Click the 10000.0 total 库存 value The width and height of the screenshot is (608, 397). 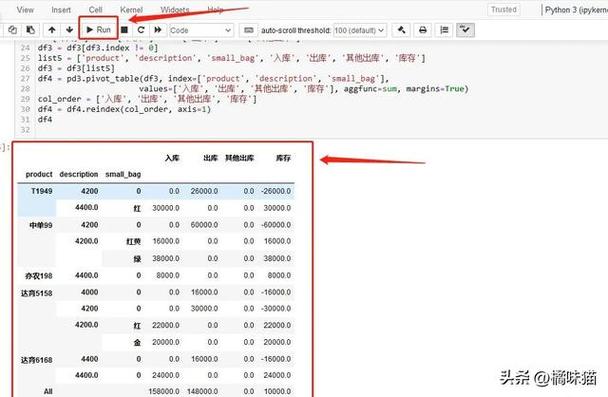click(277, 392)
